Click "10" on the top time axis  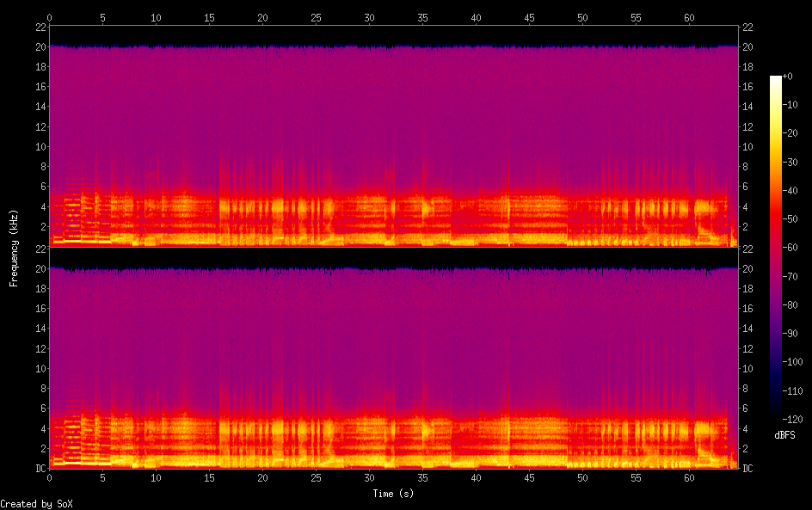click(x=156, y=17)
